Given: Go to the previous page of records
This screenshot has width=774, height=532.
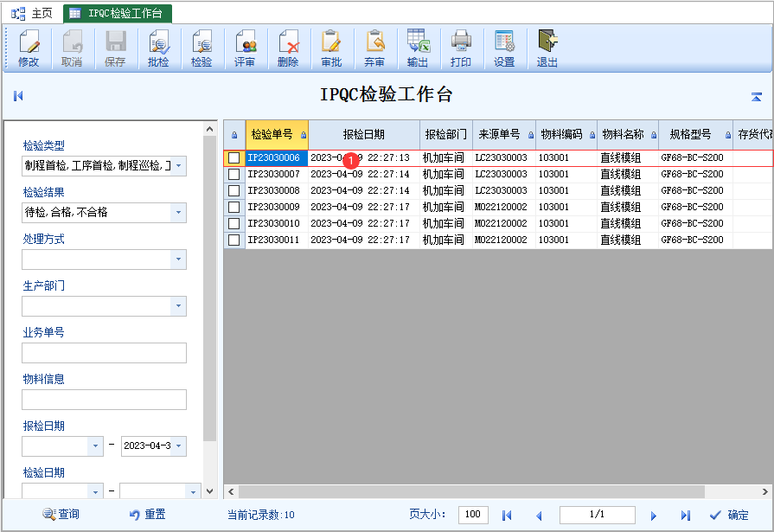Looking at the screenshot, I should point(539,516).
